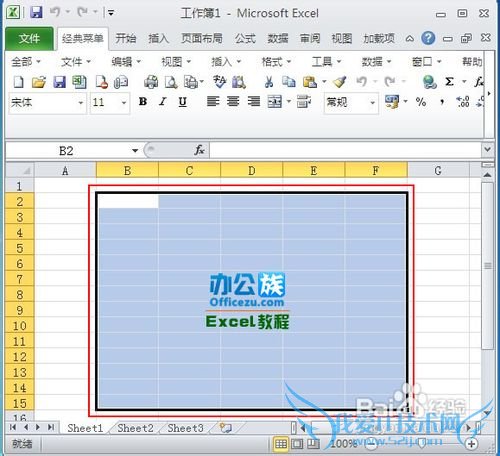Image resolution: width=500 pixels, height=456 pixels.
Task: Click inside the formula bar input
Action: 345,150
